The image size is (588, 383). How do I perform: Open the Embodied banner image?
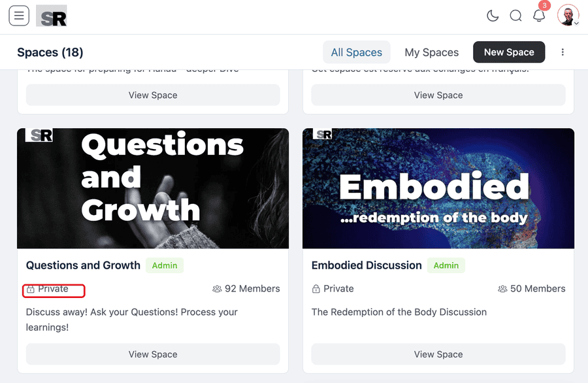tap(438, 188)
